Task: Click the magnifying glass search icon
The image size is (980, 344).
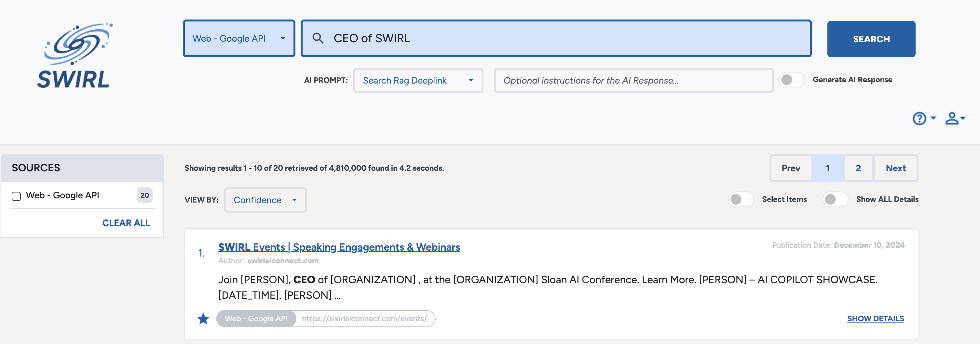Action: [x=319, y=38]
